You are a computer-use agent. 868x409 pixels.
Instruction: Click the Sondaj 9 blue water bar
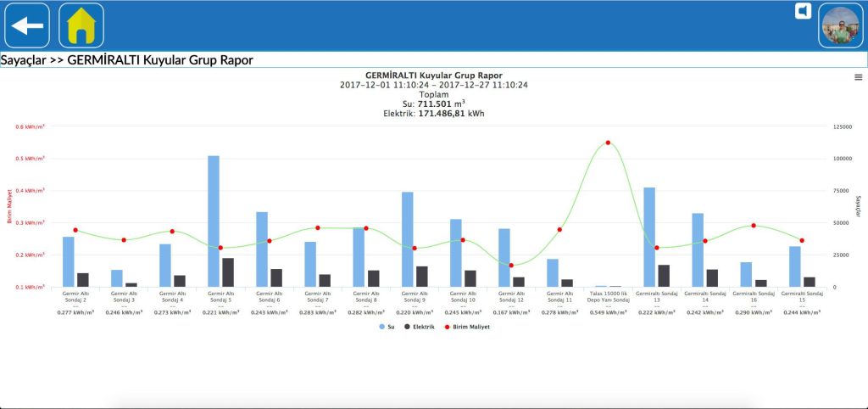(x=408, y=239)
